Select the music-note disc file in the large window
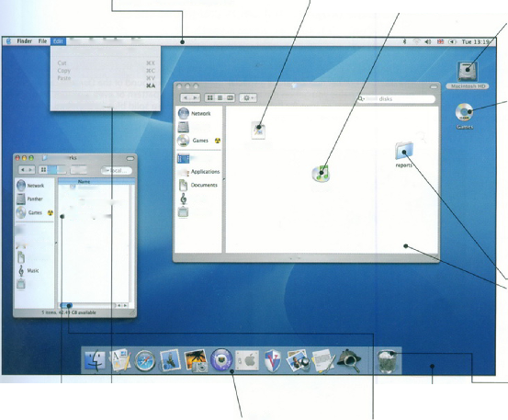The height and width of the screenshot is (420, 508). pos(321,174)
